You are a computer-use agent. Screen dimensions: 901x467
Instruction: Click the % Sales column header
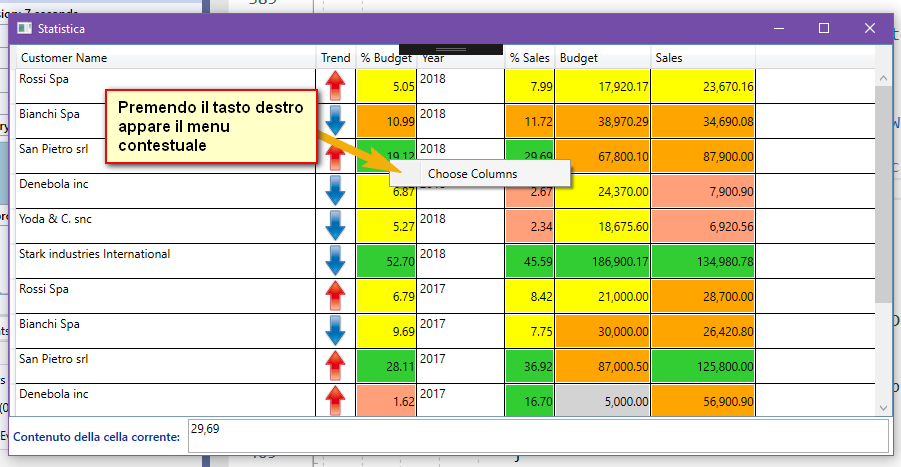click(x=529, y=58)
